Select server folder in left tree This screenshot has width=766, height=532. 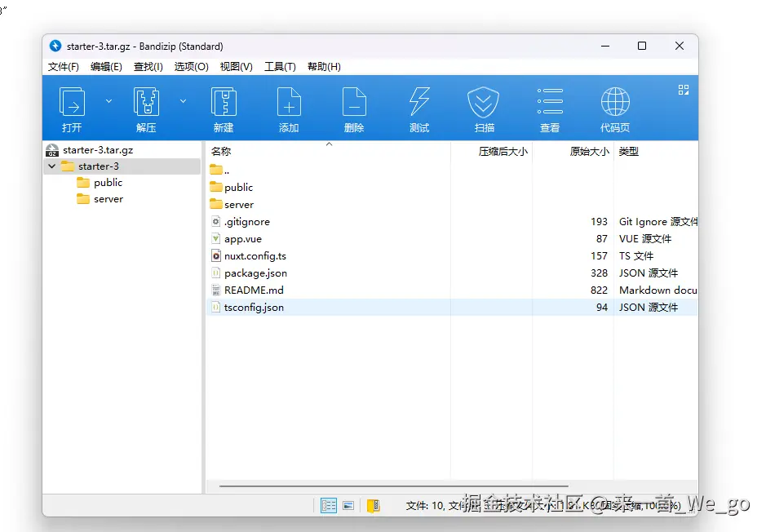[108, 199]
